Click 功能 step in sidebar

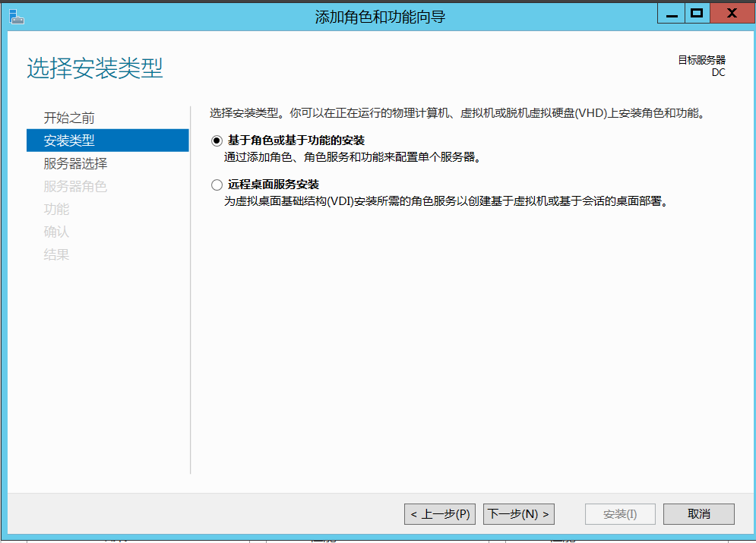tap(56, 209)
